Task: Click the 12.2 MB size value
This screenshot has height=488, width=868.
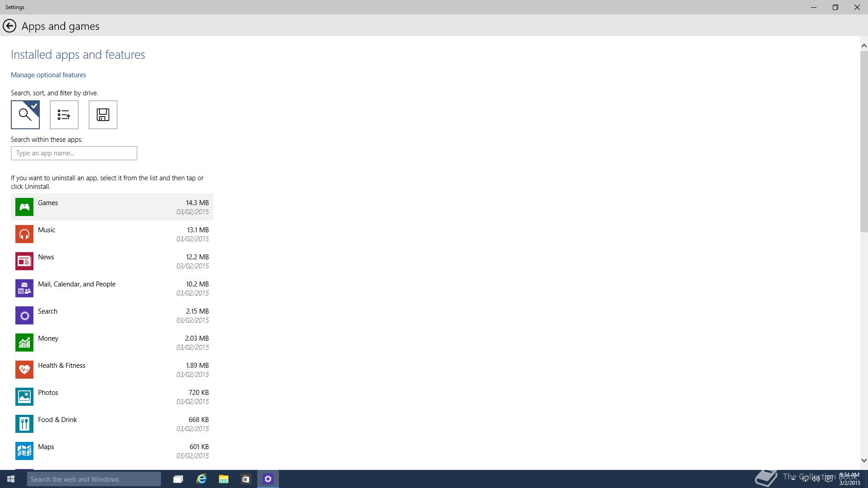Action: click(x=197, y=257)
